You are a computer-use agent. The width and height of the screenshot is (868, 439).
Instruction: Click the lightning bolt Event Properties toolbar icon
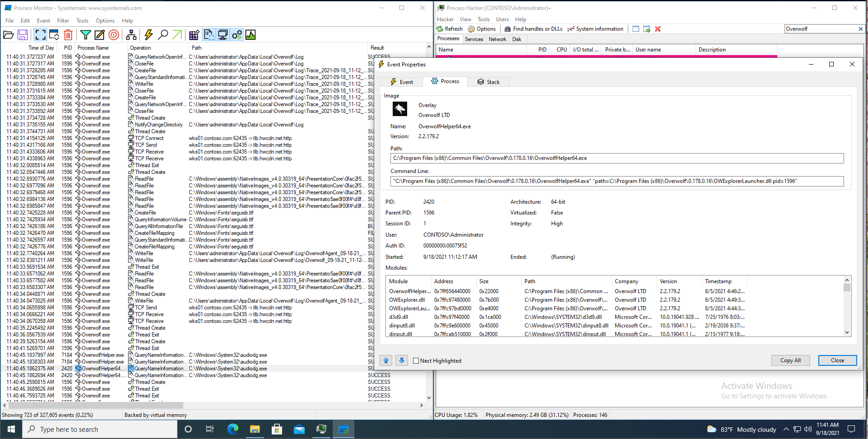pos(149,35)
